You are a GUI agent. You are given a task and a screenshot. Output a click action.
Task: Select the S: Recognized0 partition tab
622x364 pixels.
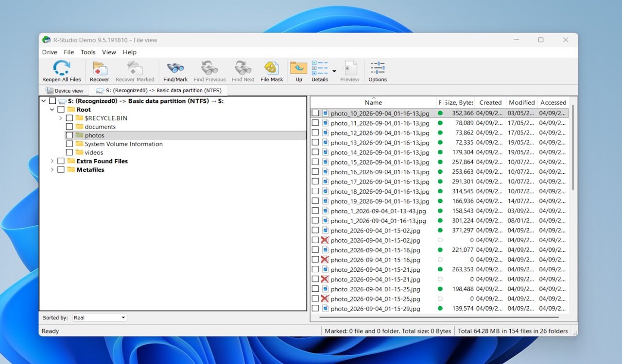tap(158, 91)
